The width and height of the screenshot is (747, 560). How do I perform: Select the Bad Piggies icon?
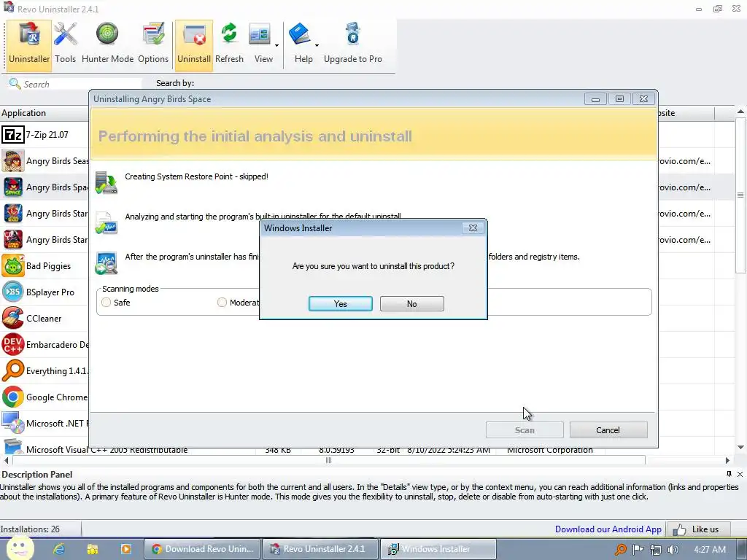pyautogui.click(x=13, y=265)
